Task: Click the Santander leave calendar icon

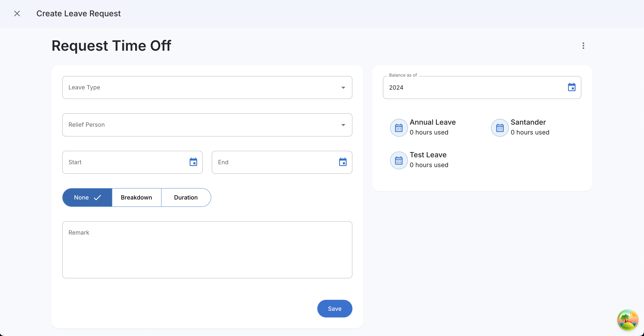Action: [x=499, y=128]
